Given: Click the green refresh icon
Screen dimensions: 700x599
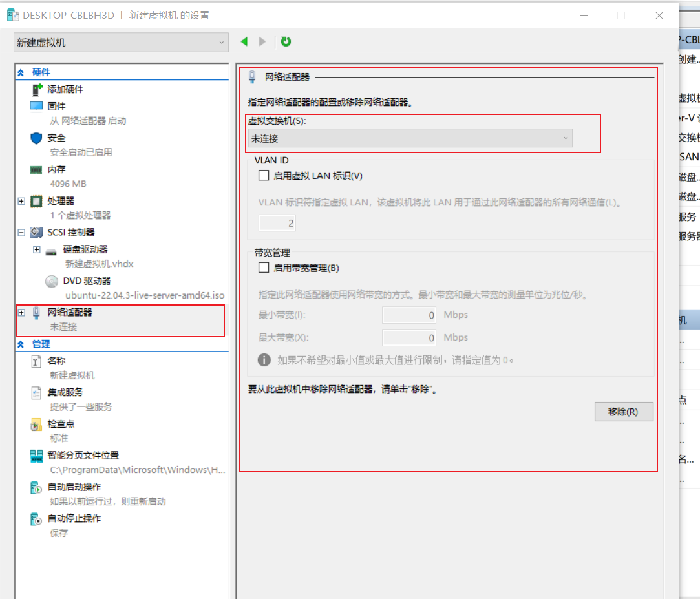Looking at the screenshot, I should coord(286,42).
